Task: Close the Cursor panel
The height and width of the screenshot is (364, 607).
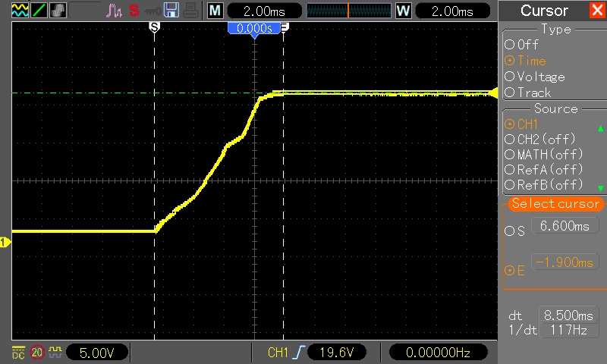Action: [x=596, y=11]
